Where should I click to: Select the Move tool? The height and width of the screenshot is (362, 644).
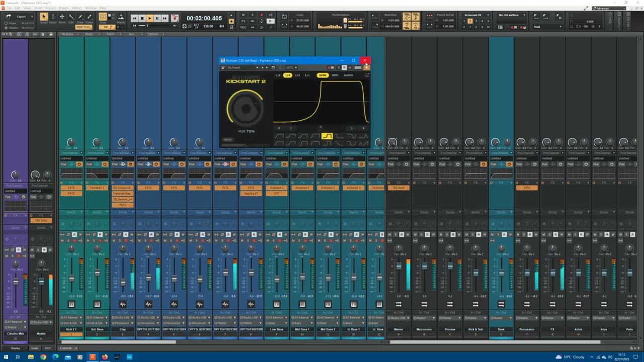(62, 18)
